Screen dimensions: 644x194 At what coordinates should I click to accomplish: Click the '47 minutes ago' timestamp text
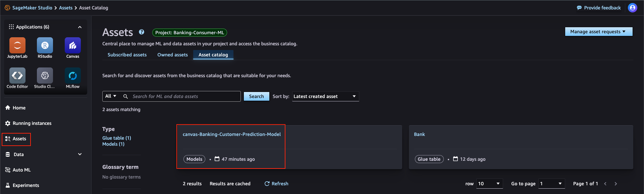coord(238,159)
